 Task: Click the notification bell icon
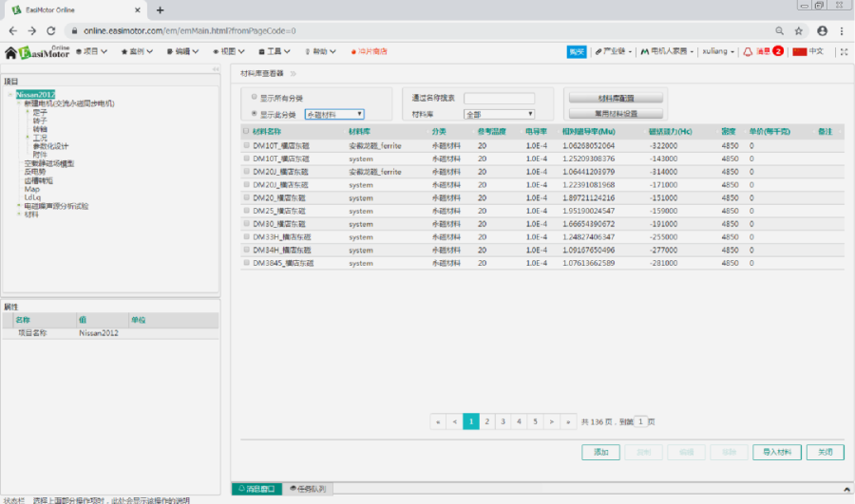(x=748, y=52)
